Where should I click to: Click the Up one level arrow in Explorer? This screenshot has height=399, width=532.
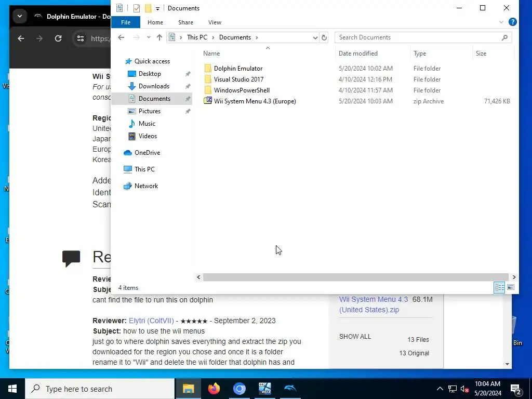point(159,37)
